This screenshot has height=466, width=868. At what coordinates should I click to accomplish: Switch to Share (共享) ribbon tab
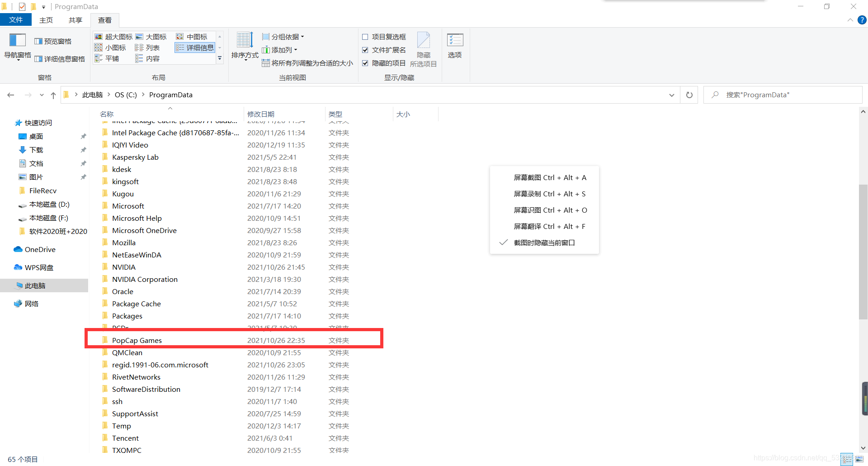click(75, 20)
